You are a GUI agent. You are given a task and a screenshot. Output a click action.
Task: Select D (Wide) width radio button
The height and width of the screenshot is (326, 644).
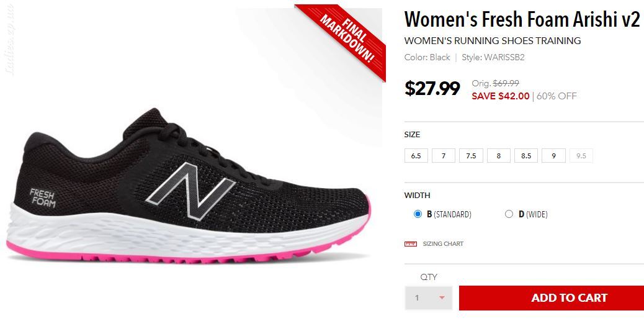(509, 214)
